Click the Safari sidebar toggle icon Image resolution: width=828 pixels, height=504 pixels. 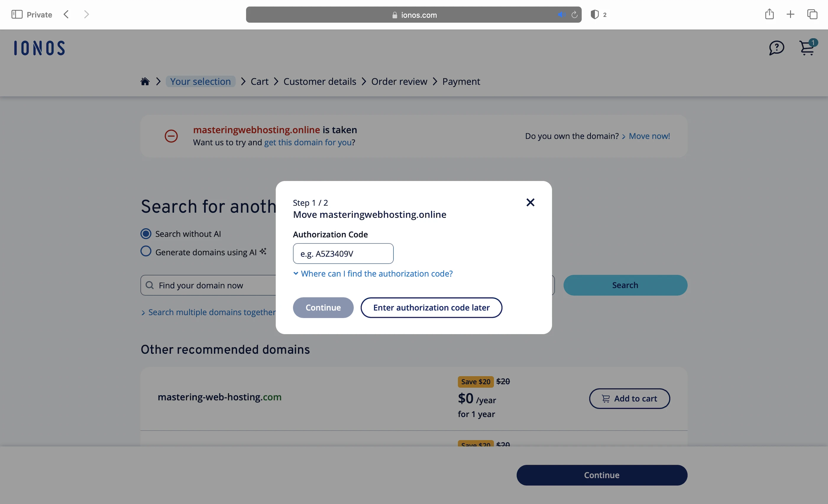coord(17,14)
